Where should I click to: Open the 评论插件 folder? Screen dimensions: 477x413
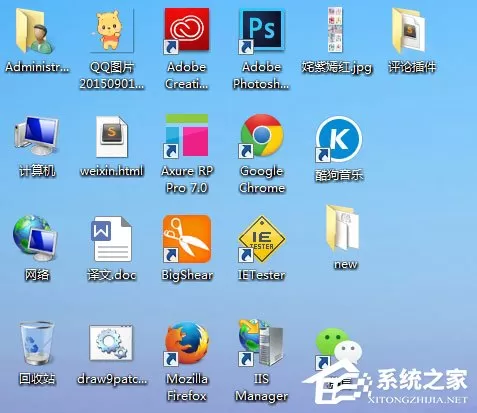pyautogui.click(x=408, y=31)
